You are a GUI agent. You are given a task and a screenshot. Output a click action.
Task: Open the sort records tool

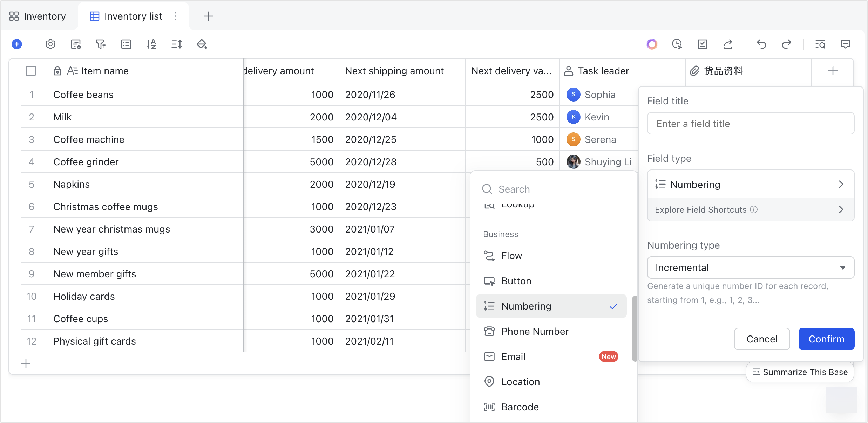(151, 44)
